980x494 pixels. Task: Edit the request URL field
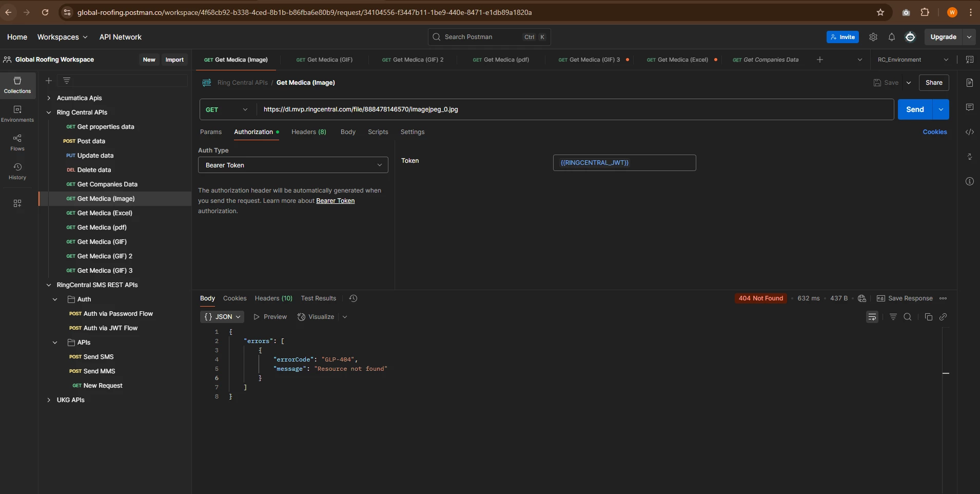[x=575, y=109]
